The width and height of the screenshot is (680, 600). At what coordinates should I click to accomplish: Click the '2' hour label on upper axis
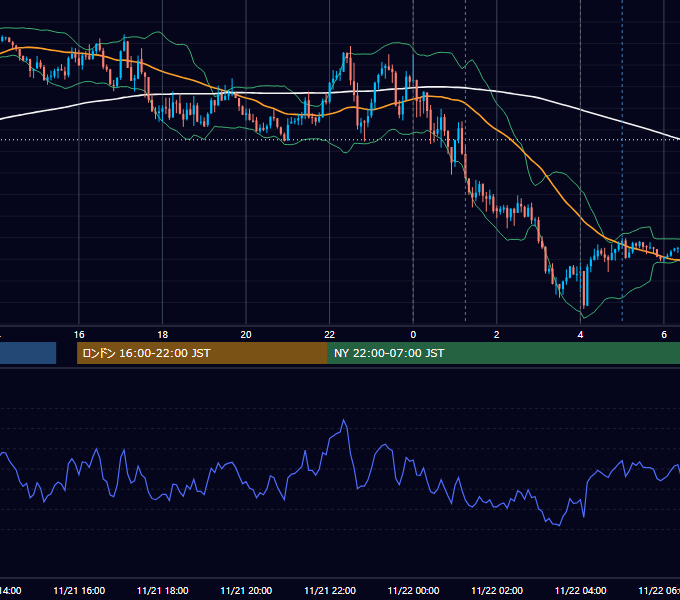497,335
